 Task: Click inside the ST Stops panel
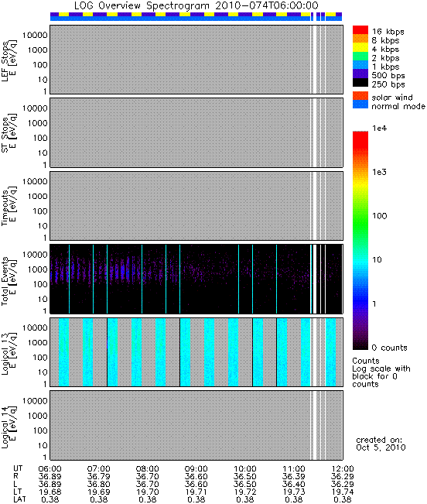pyautogui.click(x=196, y=132)
